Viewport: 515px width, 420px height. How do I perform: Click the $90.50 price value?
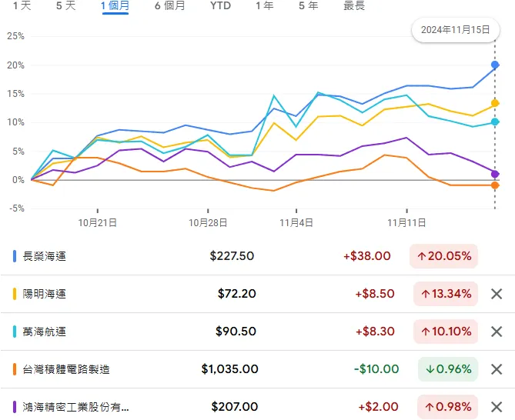pos(236,332)
